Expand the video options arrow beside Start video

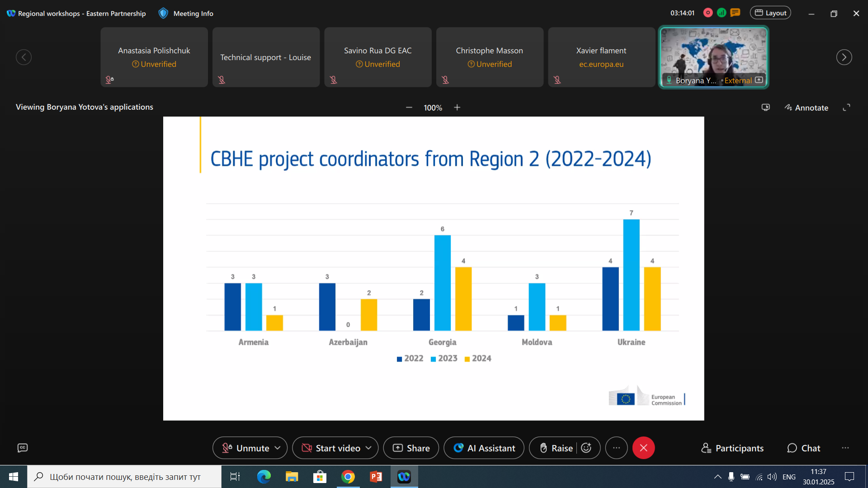(x=368, y=448)
